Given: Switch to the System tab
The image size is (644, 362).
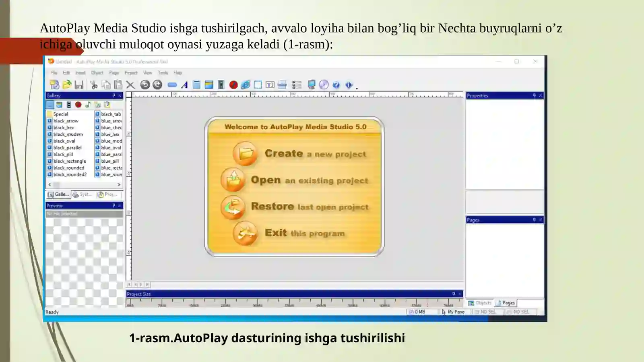Looking at the screenshot, I should point(83,194).
